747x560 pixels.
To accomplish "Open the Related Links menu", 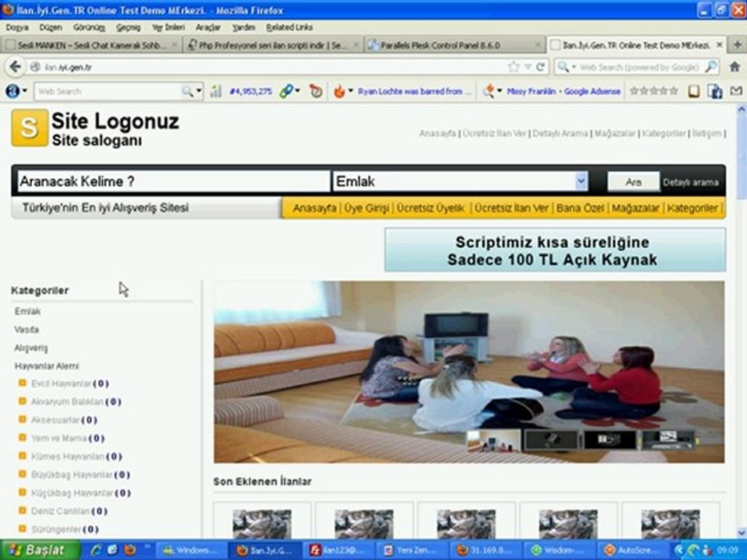I will [289, 28].
